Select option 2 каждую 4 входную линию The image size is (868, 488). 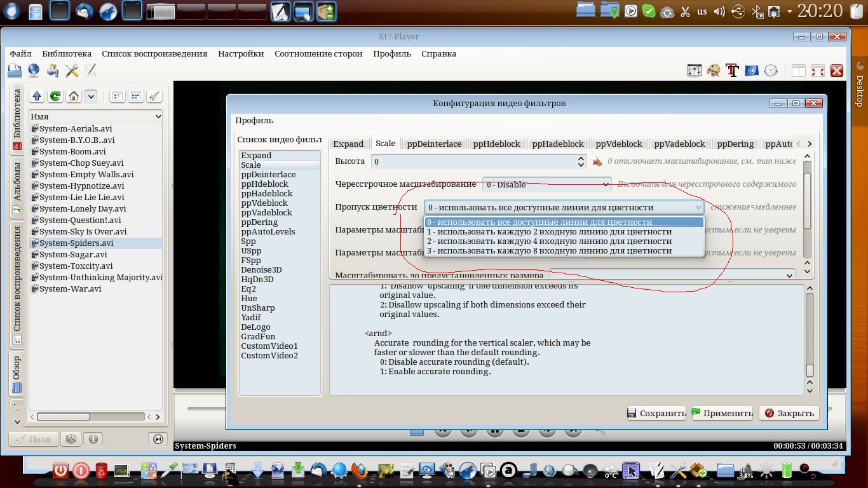[x=564, y=241]
